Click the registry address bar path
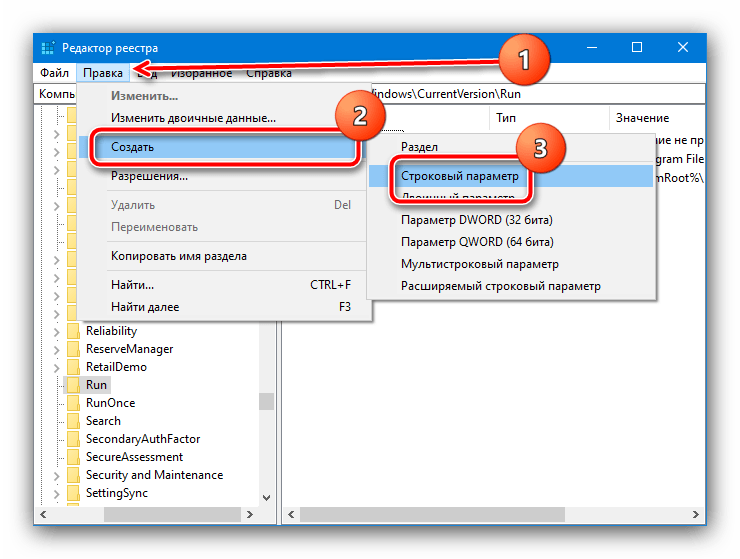The height and width of the screenshot is (559, 740). tap(370, 94)
